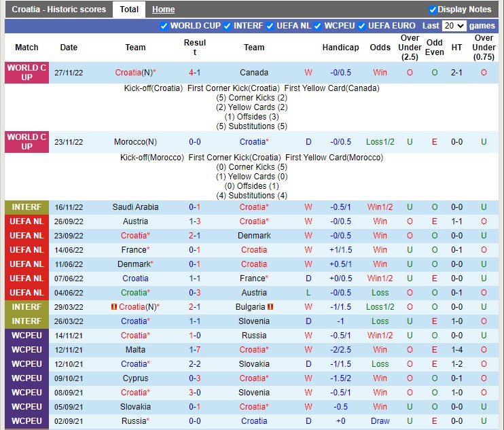Click the 0-3 result against Cyprus

point(194,378)
